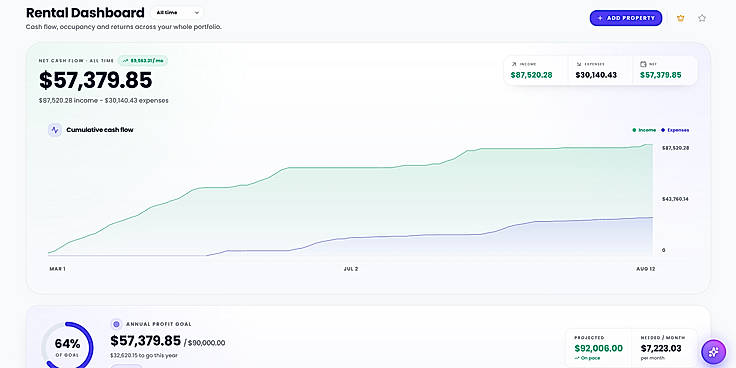Click the Cumulative cash flow pulse icon
736x368 pixels.
pos(55,130)
